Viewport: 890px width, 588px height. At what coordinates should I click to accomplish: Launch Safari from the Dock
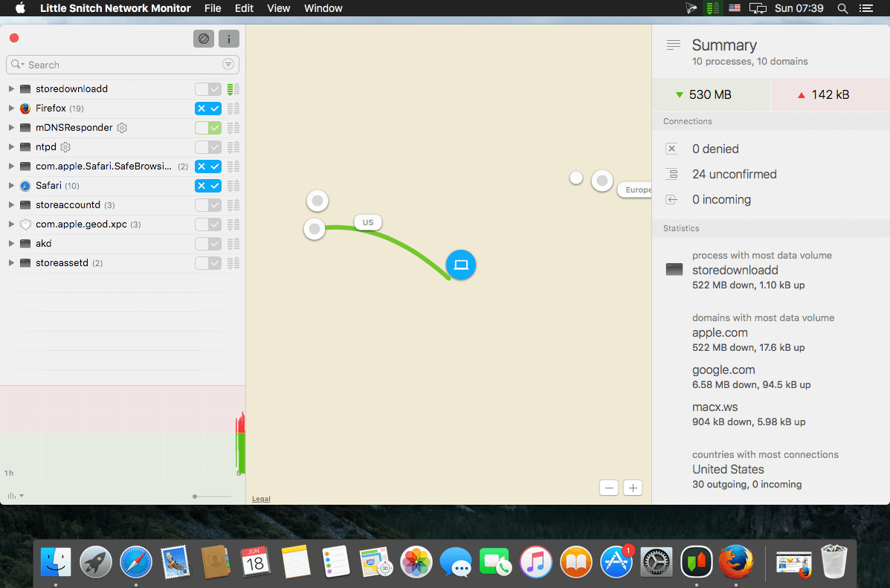point(135,562)
